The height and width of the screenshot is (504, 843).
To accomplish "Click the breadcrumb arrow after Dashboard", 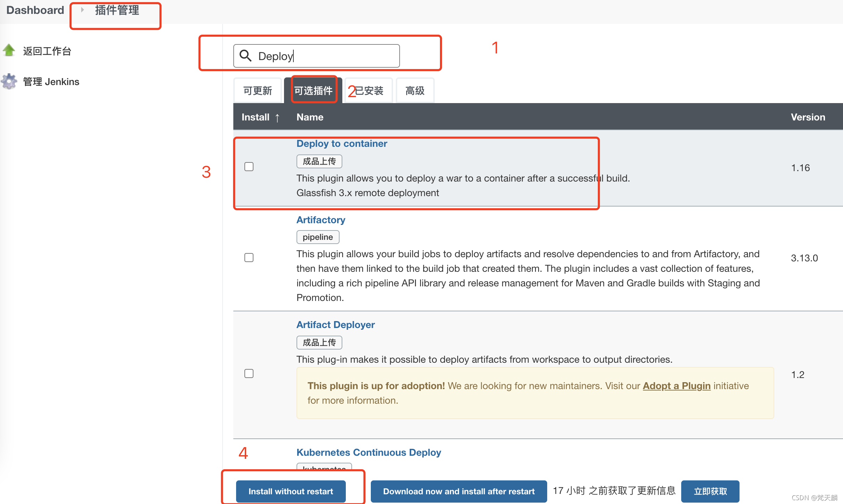I will tap(82, 10).
